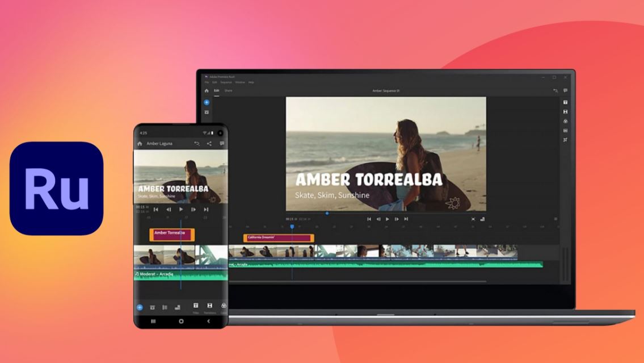Click the scrubber handle under laptop preview
The width and height of the screenshot is (644, 363).
point(327,214)
